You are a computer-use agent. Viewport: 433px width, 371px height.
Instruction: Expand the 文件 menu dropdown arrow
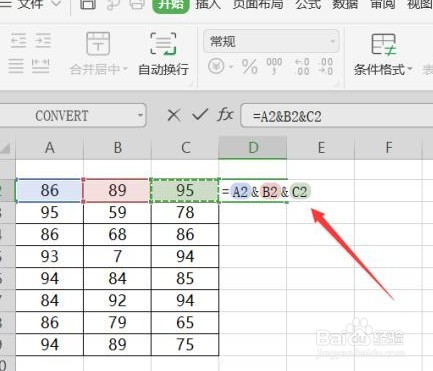click(x=57, y=3)
